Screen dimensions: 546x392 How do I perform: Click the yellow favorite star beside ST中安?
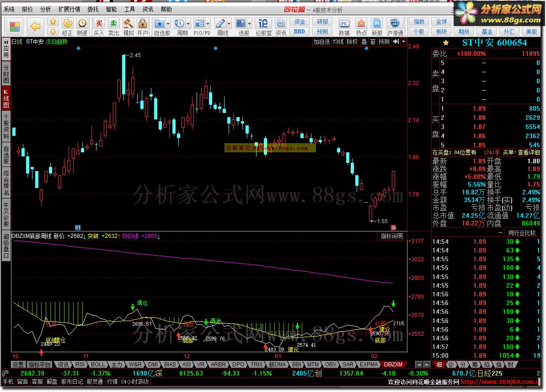pyautogui.click(x=446, y=43)
